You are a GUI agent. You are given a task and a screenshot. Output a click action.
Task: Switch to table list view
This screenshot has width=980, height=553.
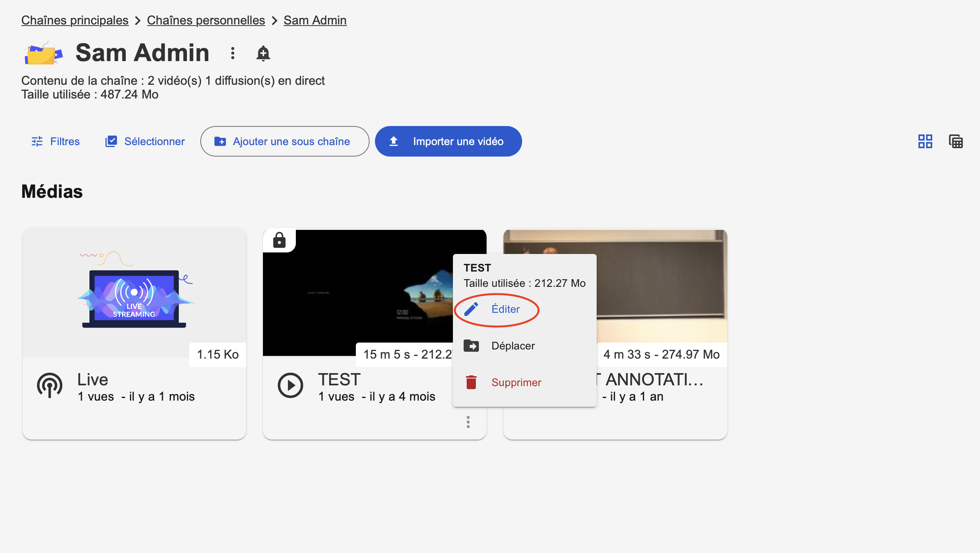(x=956, y=141)
